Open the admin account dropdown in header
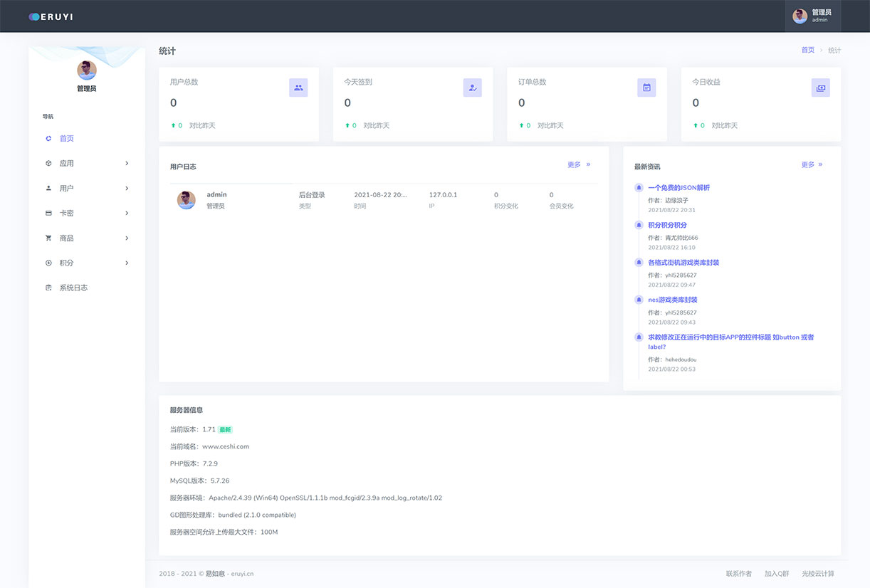The image size is (870, 588). [812, 16]
